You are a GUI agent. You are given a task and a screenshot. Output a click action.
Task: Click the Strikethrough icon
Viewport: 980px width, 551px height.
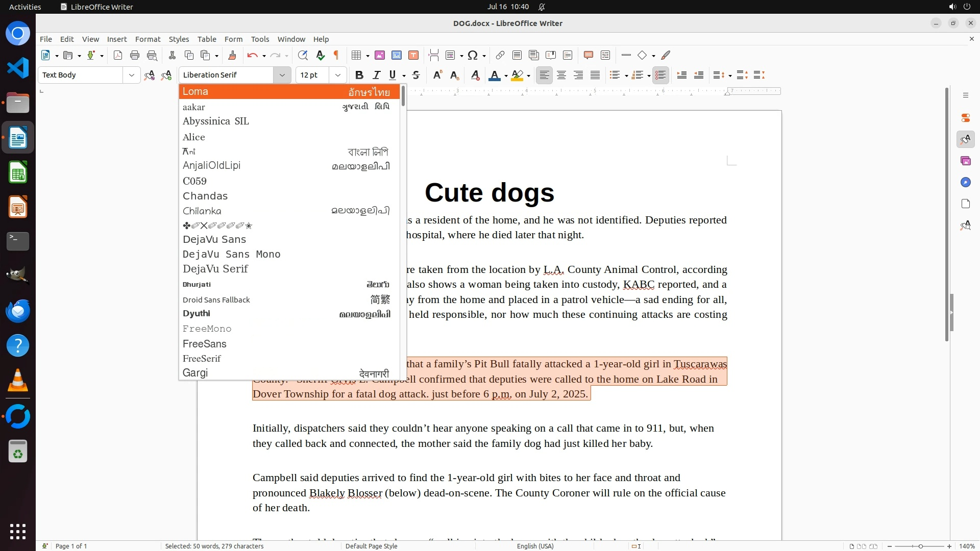pos(416,75)
